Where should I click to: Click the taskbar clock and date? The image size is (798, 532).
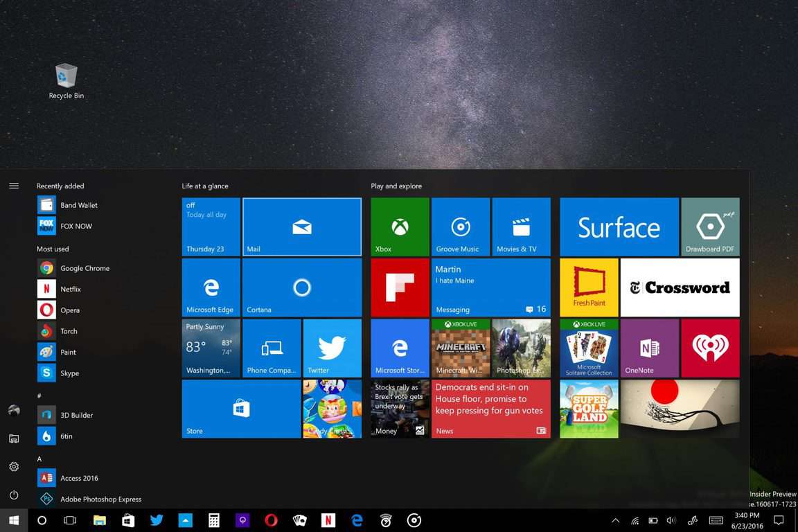745,520
